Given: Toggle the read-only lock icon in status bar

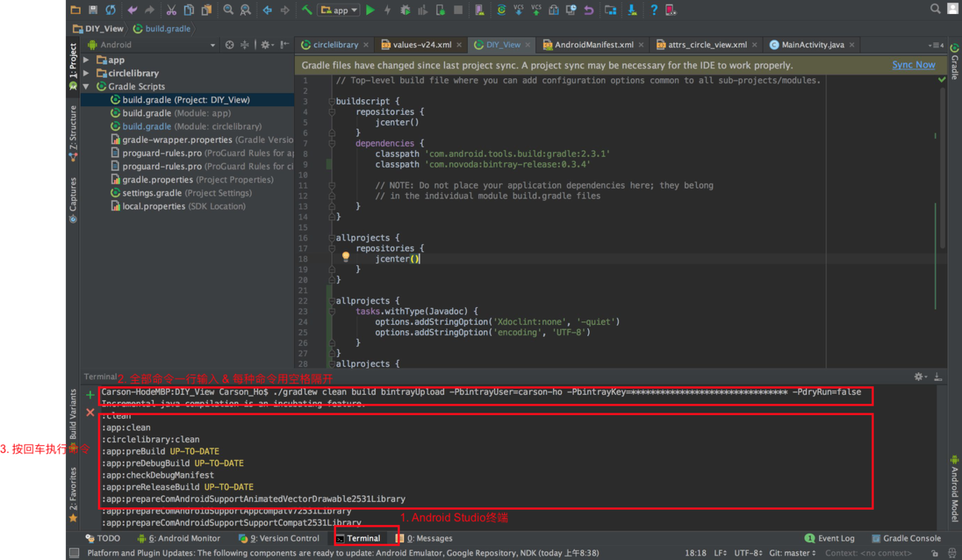Looking at the screenshot, I should [934, 553].
